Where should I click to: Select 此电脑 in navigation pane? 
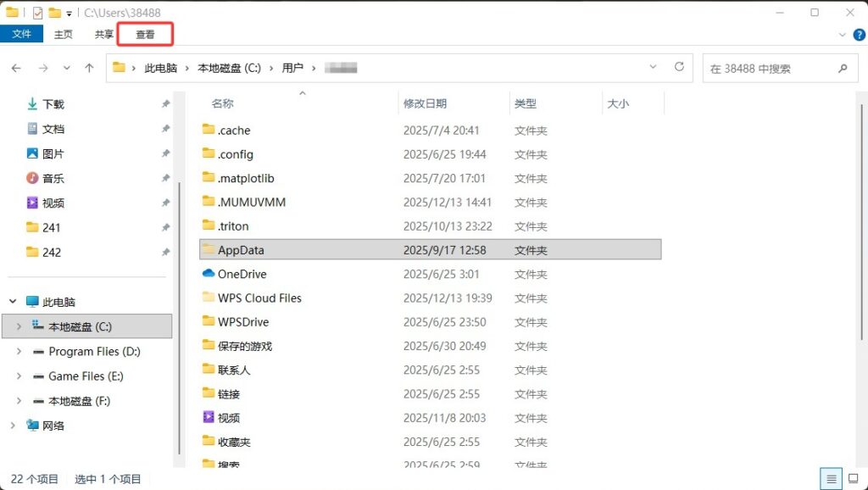tap(58, 302)
